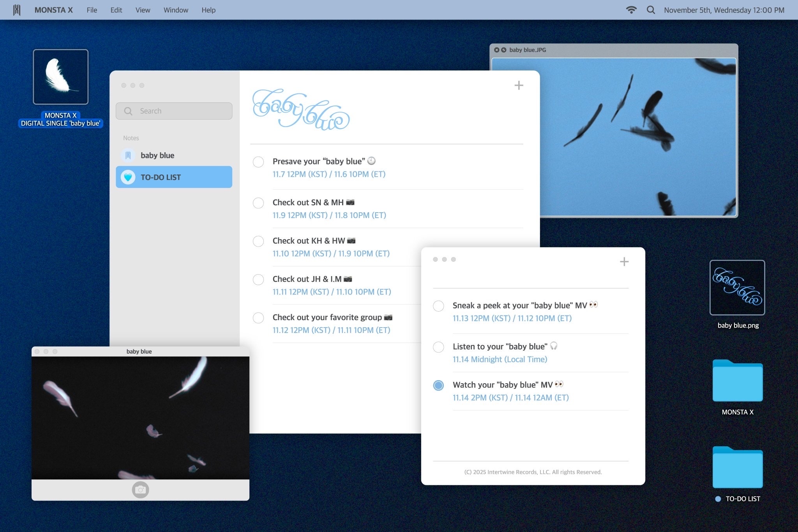Click the camera capture button in baby blue window

point(140,490)
